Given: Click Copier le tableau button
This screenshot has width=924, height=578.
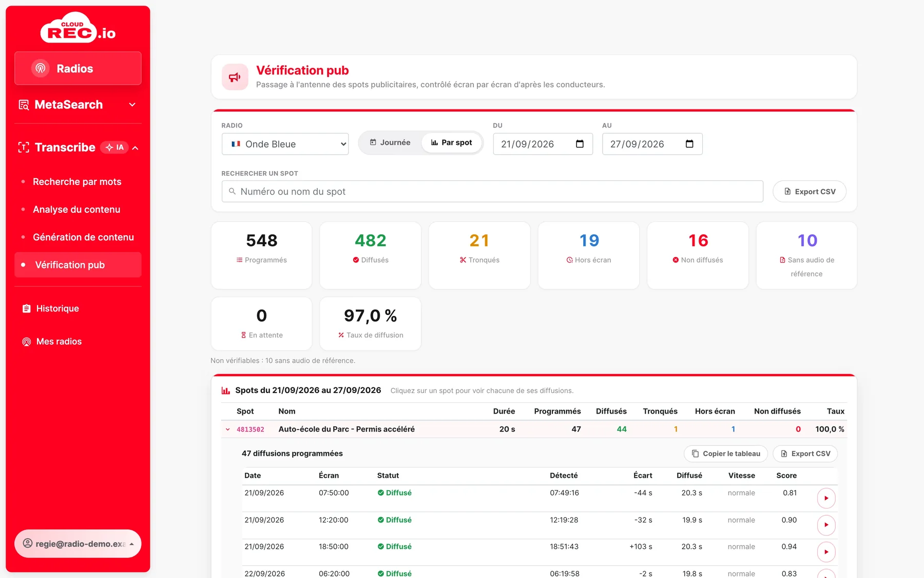Looking at the screenshot, I should point(726,454).
